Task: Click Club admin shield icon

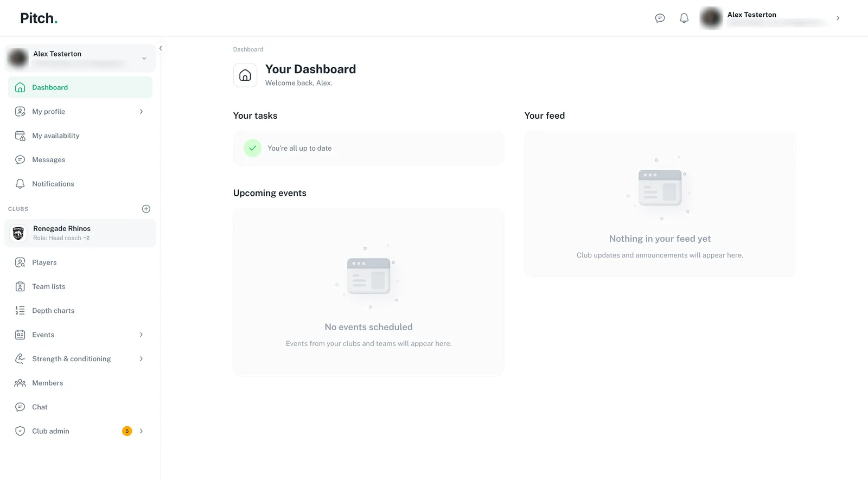Action: click(20, 431)
